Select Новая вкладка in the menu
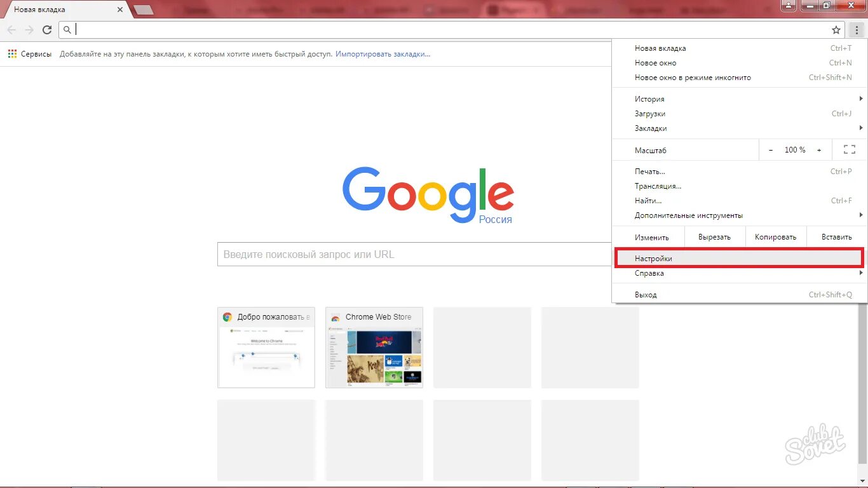This screenshot has height=488, width=868. coord(738,48)
